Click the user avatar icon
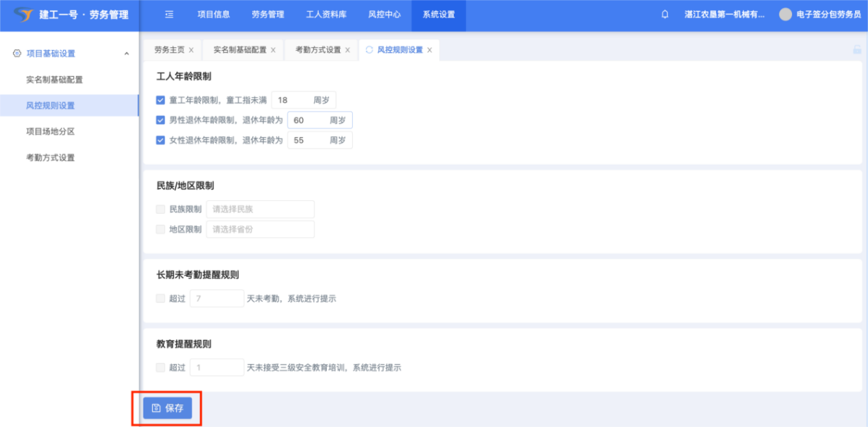This screenshot has width=868, height=427. coord(785,14)
